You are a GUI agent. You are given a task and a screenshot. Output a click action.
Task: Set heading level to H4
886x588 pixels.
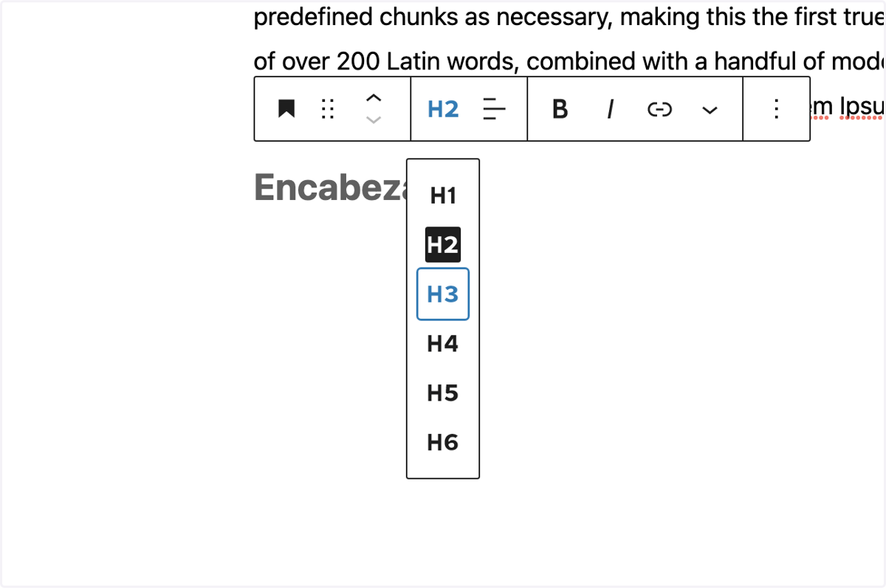pos(443,343)
